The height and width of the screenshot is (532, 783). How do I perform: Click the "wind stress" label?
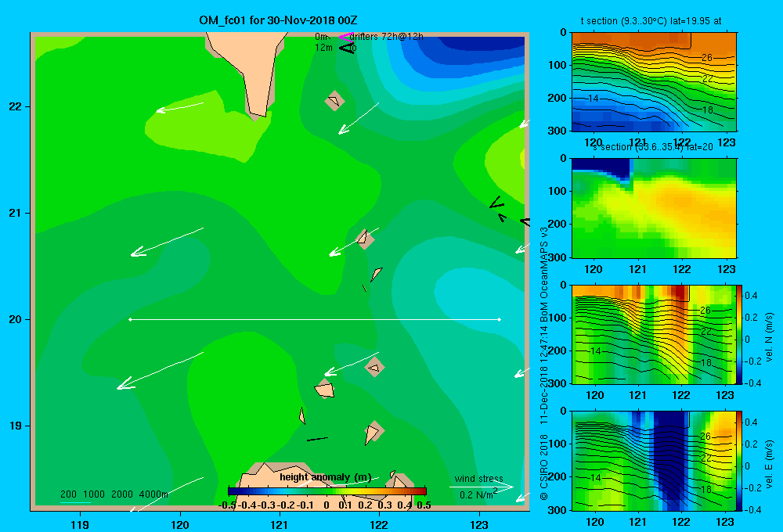point(478,478)
